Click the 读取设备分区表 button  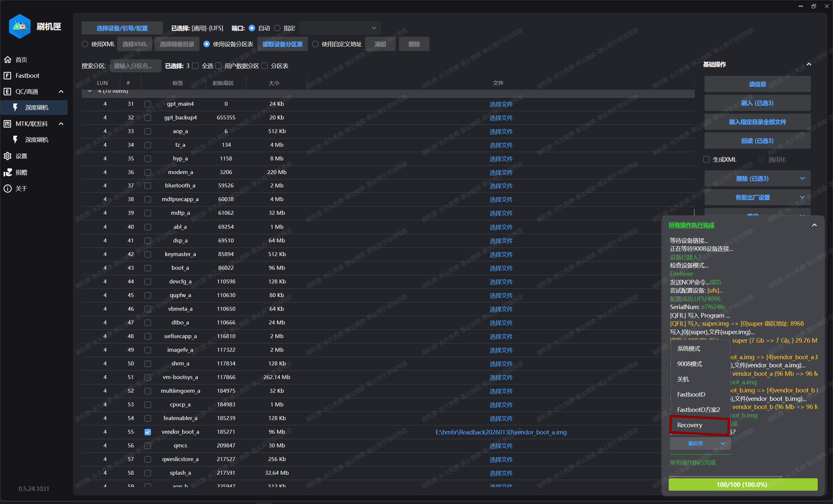coord(282,44)
